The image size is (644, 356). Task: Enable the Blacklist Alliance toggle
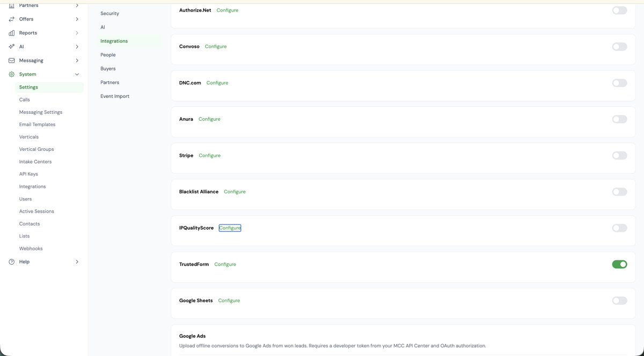[x=619, y=192]
